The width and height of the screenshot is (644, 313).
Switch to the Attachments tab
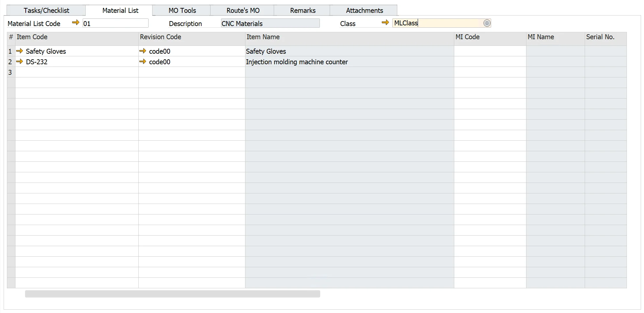point(363,10)
